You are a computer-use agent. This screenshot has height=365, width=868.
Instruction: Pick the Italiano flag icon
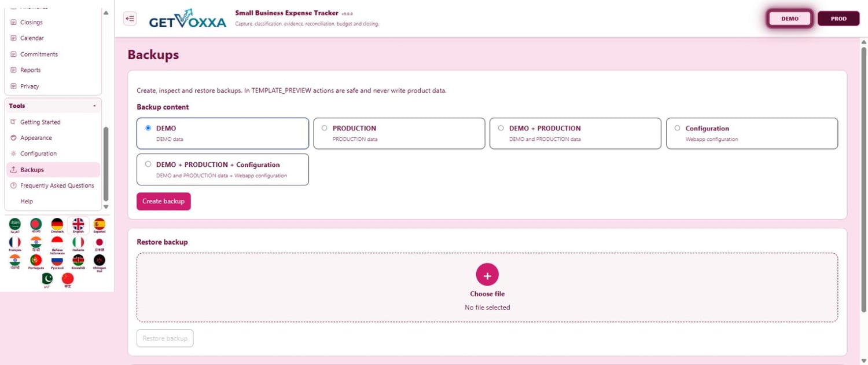click(78, 242)
